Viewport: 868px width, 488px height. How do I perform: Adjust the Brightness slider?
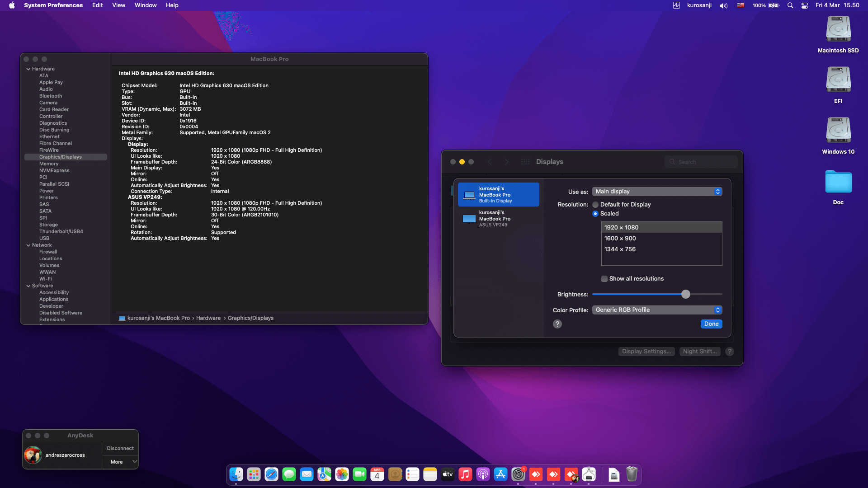tap(686, 294)
